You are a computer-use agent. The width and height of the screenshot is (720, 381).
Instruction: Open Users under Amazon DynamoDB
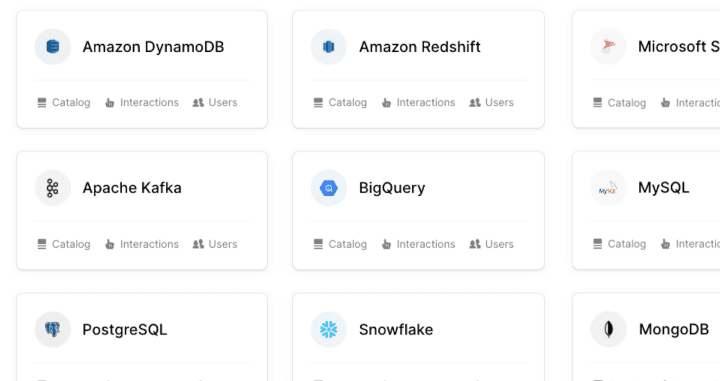point(215,102)
